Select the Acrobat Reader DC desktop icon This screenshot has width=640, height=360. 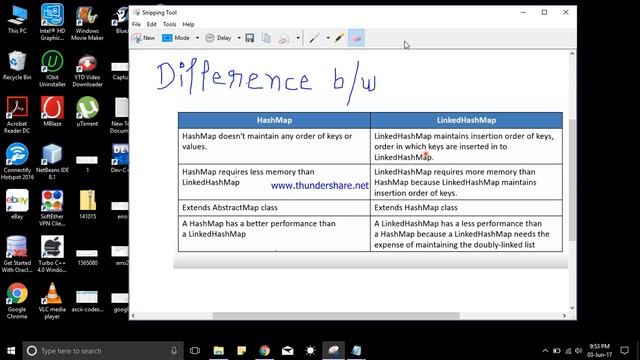17,116
